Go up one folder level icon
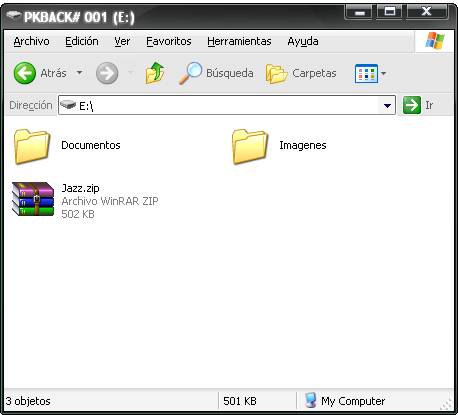458x415 pixels. click(155, 73)
